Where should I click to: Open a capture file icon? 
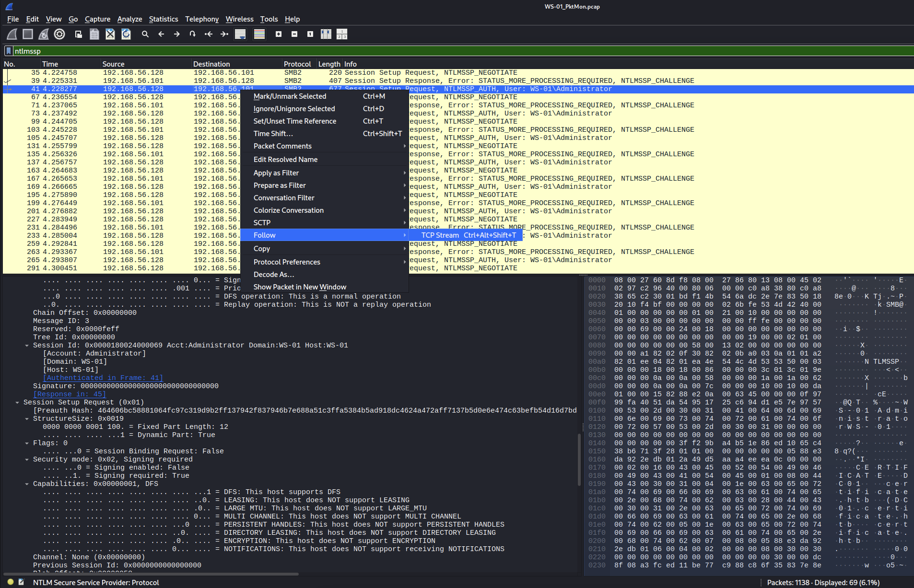pos(79,34)
